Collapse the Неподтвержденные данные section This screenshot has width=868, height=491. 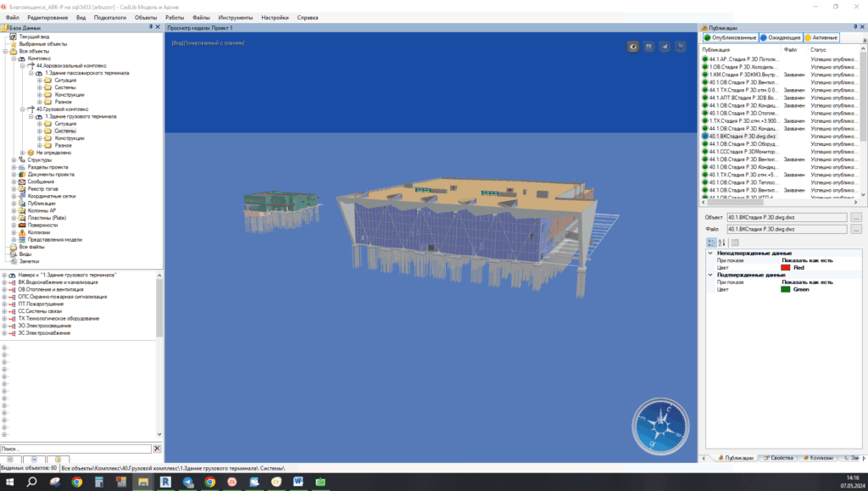(x=709, y=253)
